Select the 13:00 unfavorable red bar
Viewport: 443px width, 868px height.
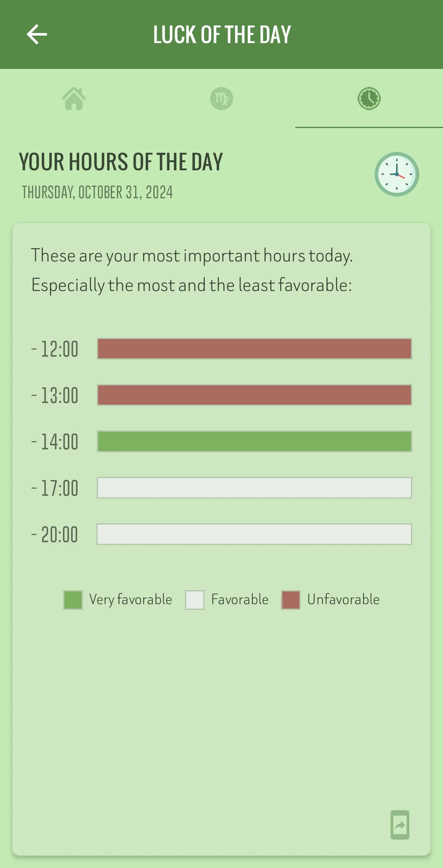point(254,395)
